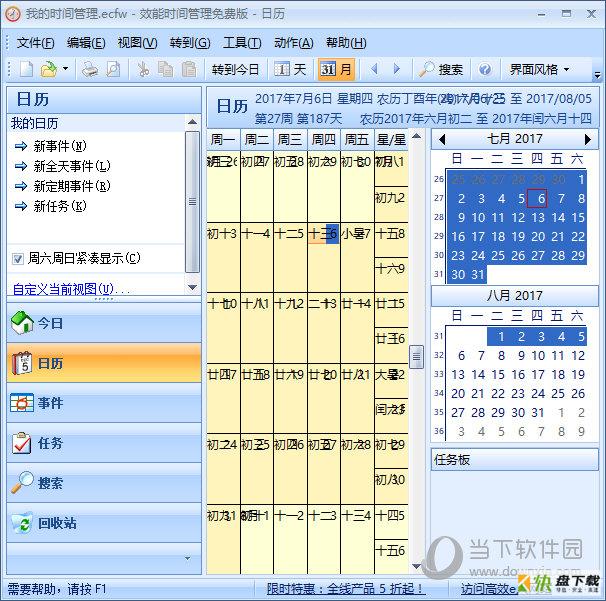Screen dimensions: 606x601
Task: Select August 15 in the mini calendar
Action: 498,375
